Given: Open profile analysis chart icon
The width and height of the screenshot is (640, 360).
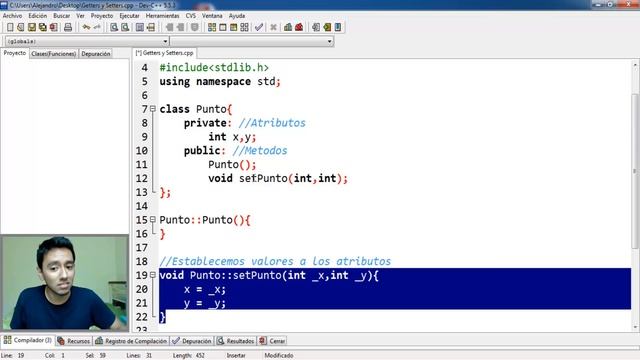Looking at the screenshot, I should click(x=288, y=27).
